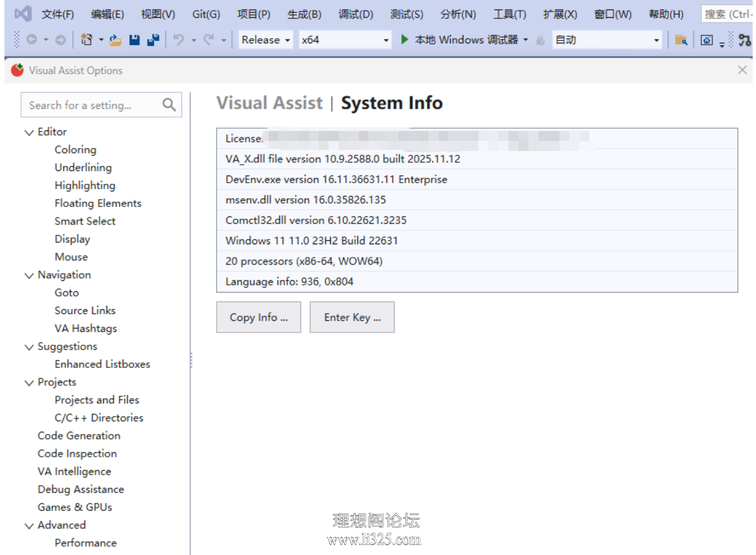The height and width of the screenshot is (555, 756).
Task: Click the Git branch icon at toolbar end
Action: (x=745, y=40)
